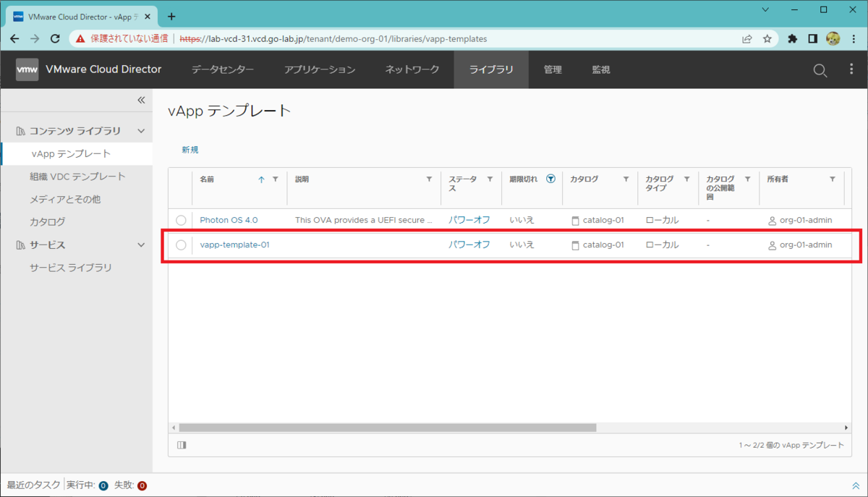This screenshot has height=497, width=868.
Task: Open the ライブラリ menu
Action: pyautogui.click(x=491, y=69)
